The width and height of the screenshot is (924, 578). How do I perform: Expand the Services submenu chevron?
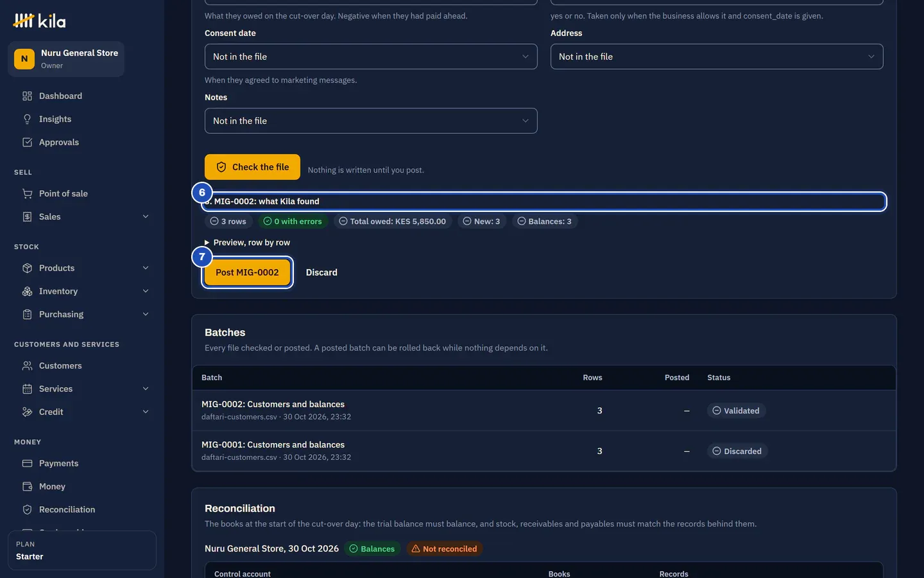[146, 389]
